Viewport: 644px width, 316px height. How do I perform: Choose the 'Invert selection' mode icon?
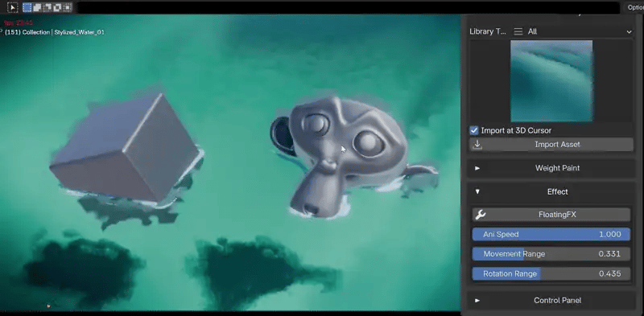(56, 7)
